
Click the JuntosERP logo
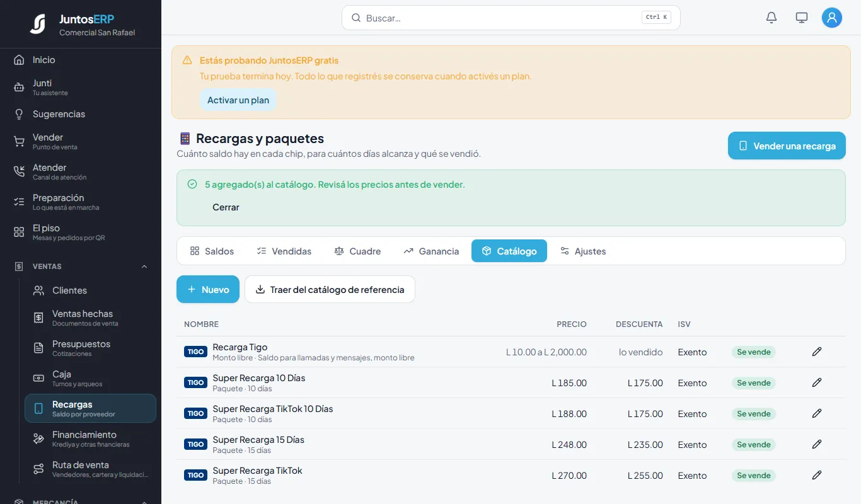coord(38,24)
